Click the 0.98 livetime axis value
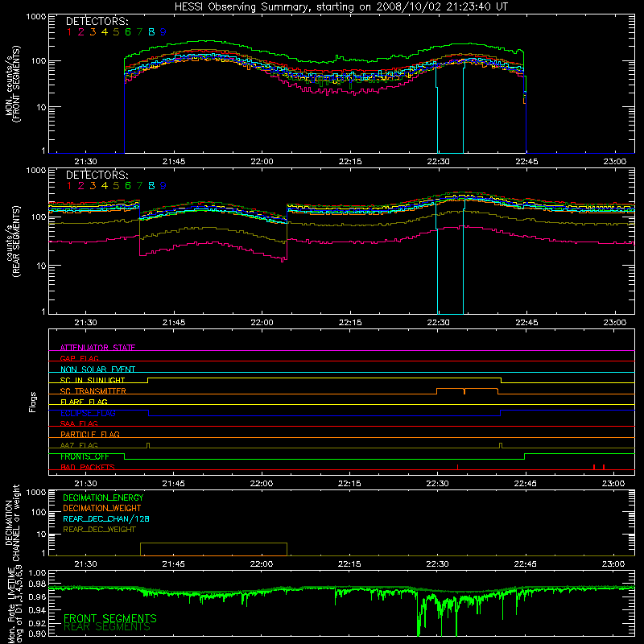 [x=37, y=584]
